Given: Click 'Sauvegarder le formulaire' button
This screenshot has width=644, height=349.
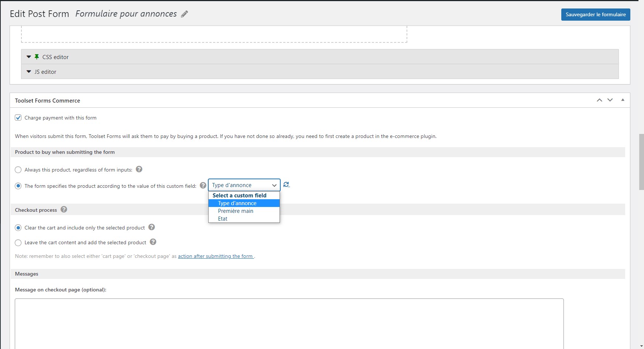Looking at the screenshot, I should pyautogui.click(x=595, y=15).
